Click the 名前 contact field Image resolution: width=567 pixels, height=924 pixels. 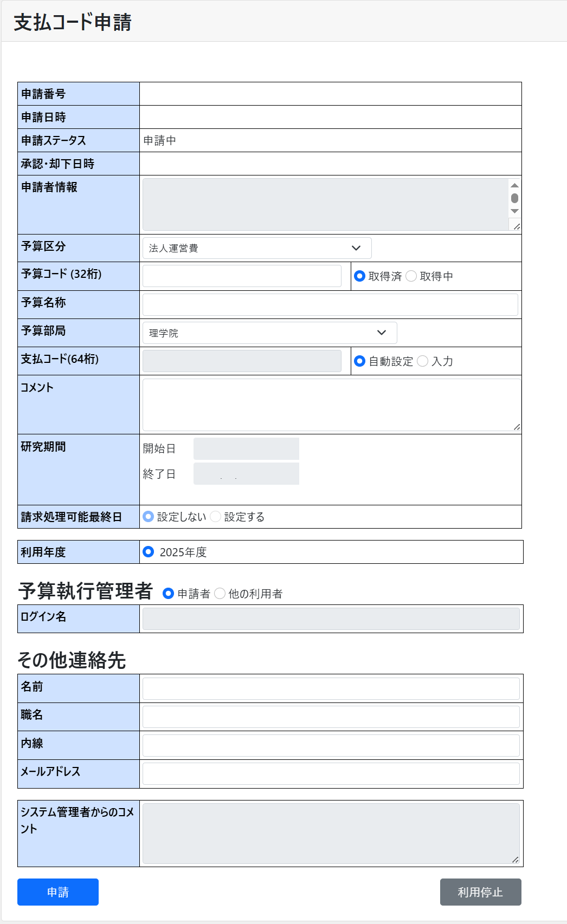pyautogui.click(x=331, y=689)
